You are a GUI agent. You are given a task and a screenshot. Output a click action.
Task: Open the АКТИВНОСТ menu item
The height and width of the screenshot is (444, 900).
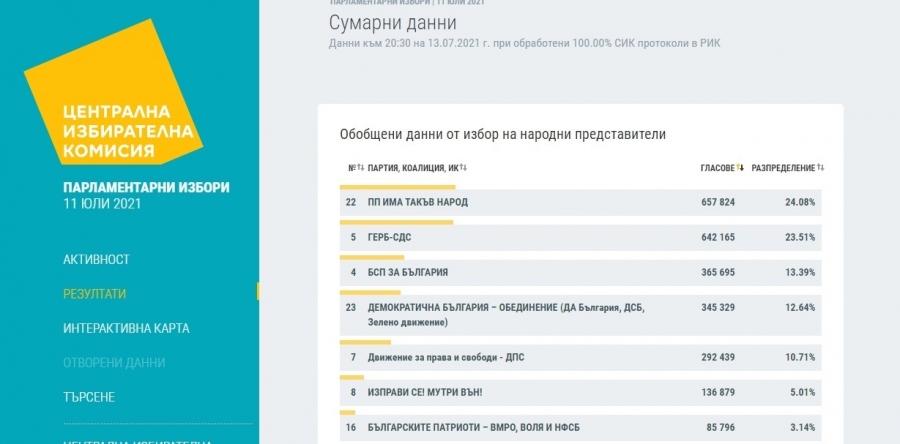tap(96, 259)
